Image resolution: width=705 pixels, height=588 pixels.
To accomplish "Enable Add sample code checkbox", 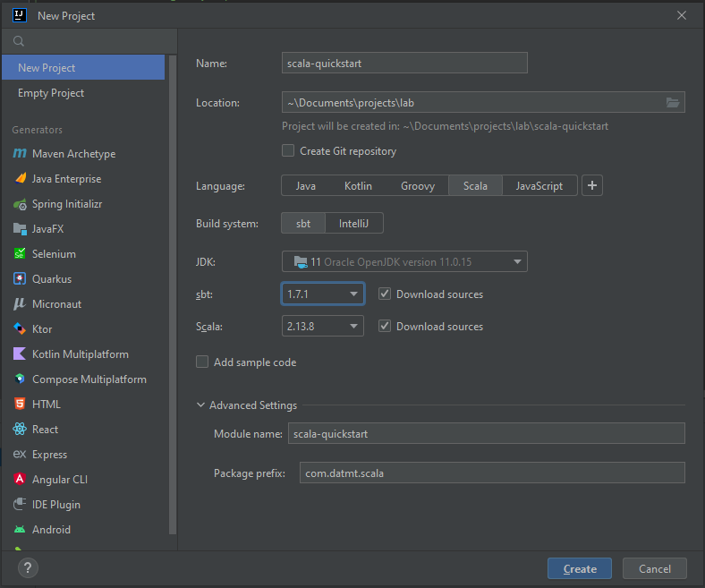I will 202,362.
